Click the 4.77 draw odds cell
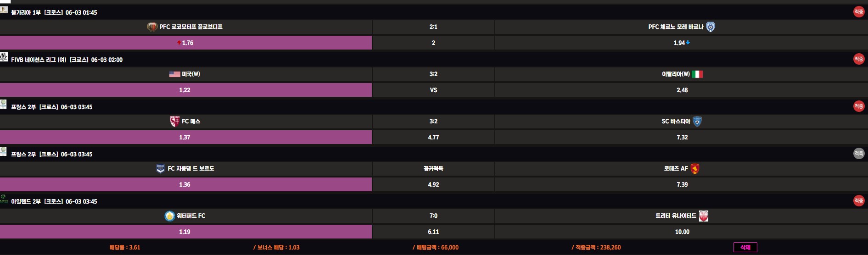 433,137
